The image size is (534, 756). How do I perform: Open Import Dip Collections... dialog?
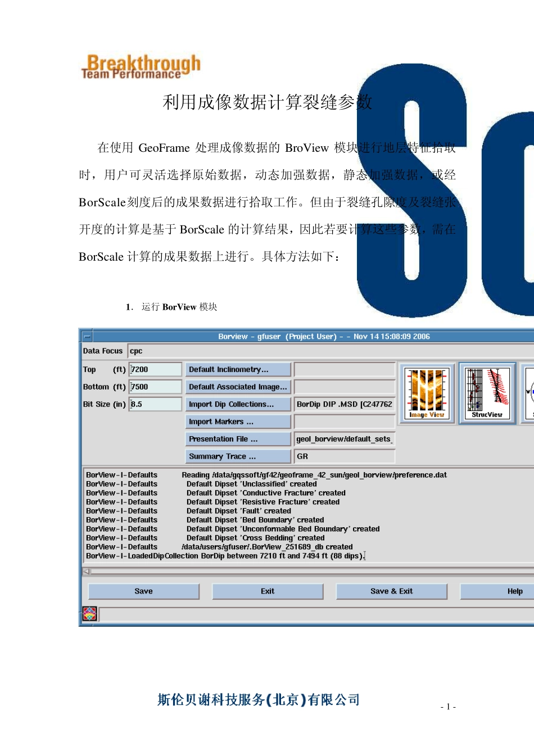[x=238, y=404]
